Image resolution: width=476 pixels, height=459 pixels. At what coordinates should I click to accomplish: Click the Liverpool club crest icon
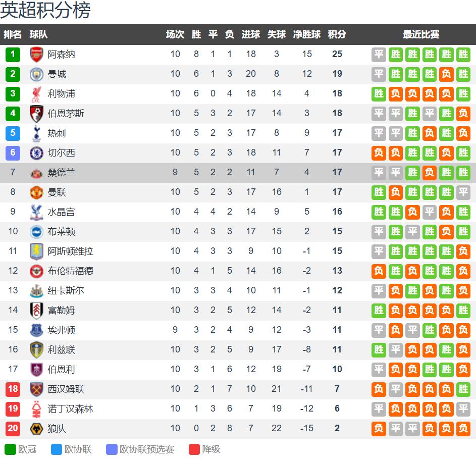coord(36,93)
